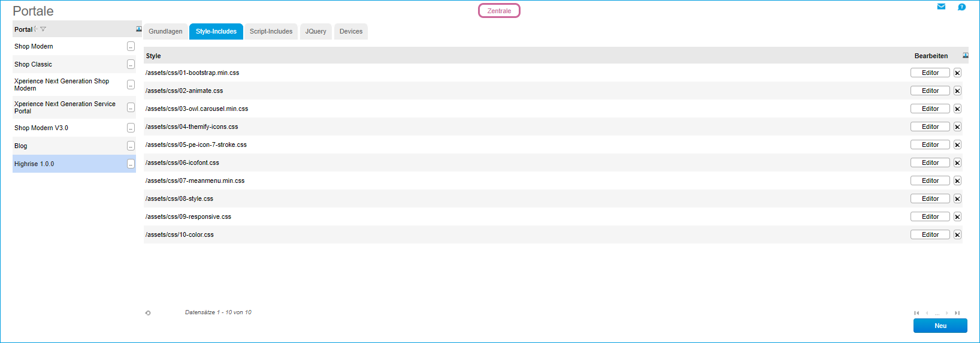The width and height of the screenshot is (980, 343).
Task: Click the Datensätze 1 - 10 von 10 text
Action: (x=218, y=312)
